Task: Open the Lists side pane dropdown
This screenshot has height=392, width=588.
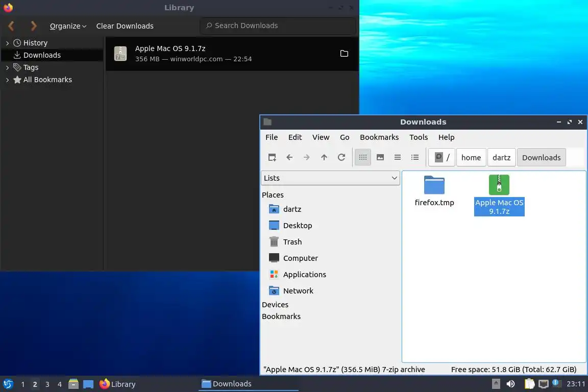Action: click(x=330, y=178)
